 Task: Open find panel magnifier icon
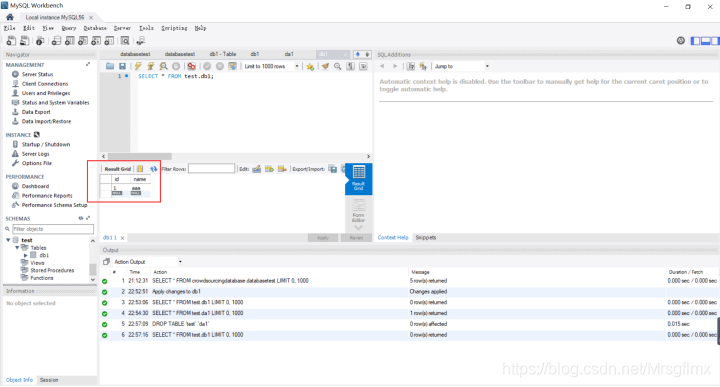(x=338, y=66)
